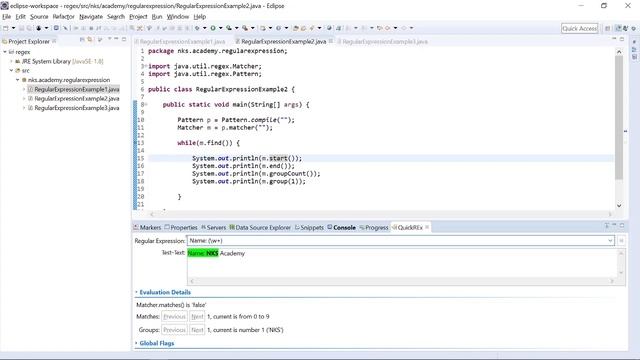
Task: Open the Window menu
Action: click(x=178, y=17)
